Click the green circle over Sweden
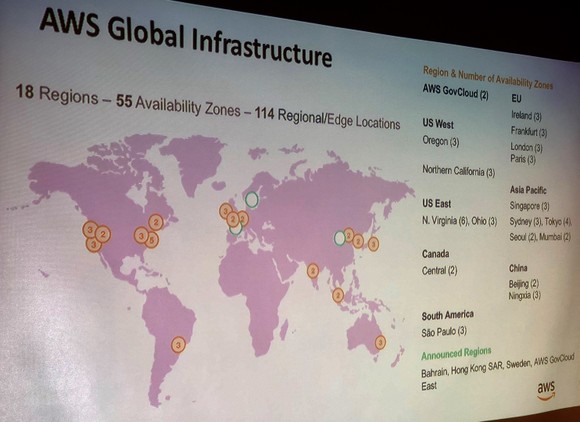 [252, 200]
